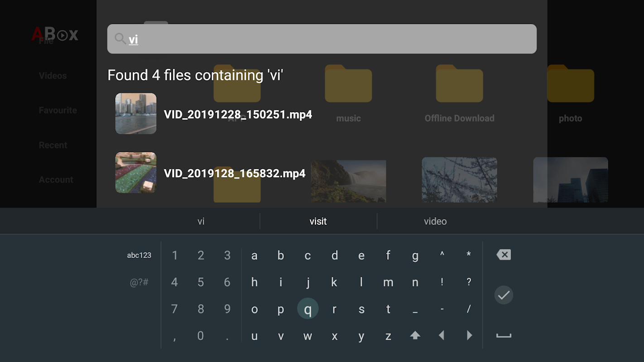644x362 pixels.
Task: Select file name VID_2019128_165832.mp4
Action: point(235,173)
